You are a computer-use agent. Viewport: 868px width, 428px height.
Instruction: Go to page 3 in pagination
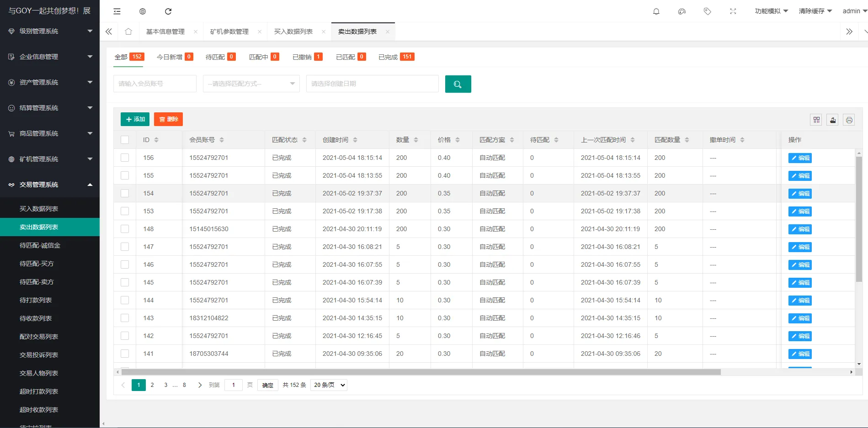coord(165,385)
